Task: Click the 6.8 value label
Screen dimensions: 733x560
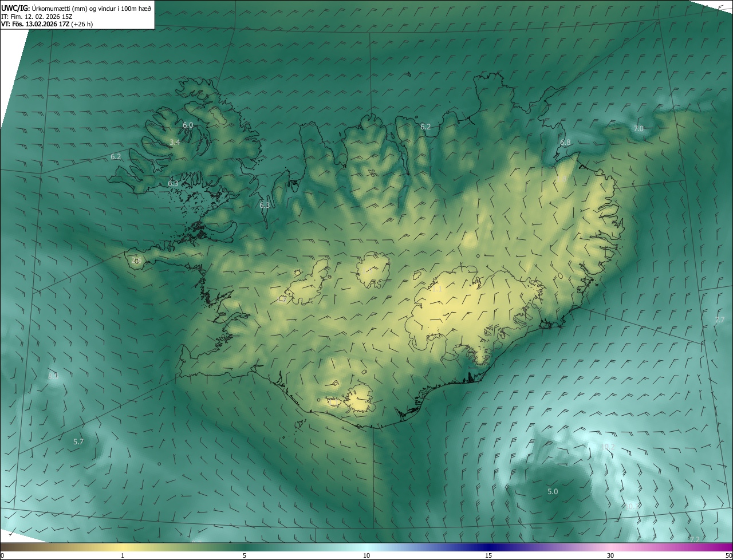Action: coord(565,142)
